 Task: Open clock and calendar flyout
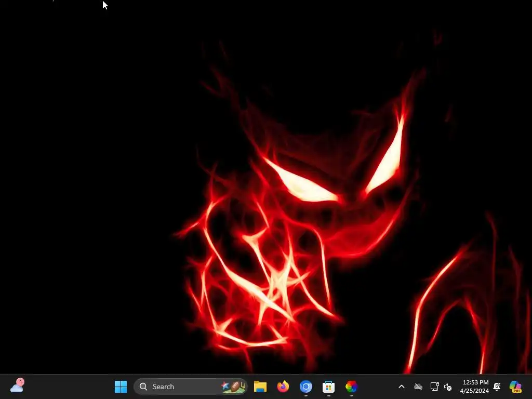pos(475,387)
